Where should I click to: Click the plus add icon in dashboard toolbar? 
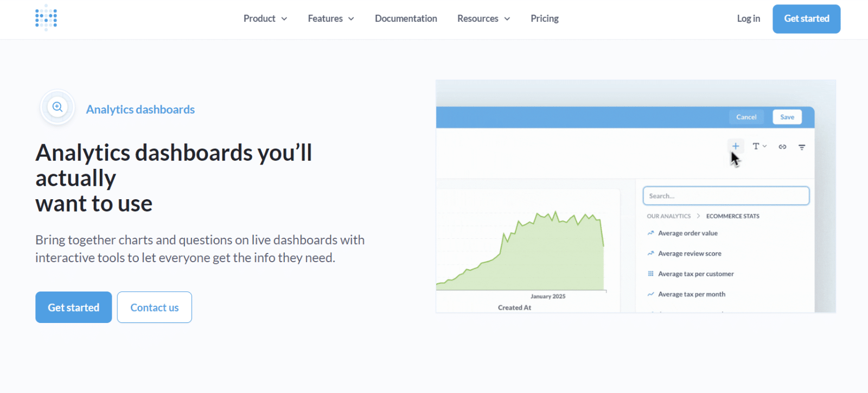pyautogui.click(x=736, y=146)
